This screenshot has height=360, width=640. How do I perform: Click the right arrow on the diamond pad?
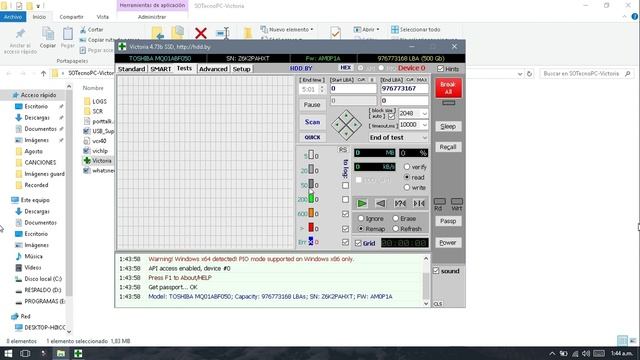click(x=355, y=124)
